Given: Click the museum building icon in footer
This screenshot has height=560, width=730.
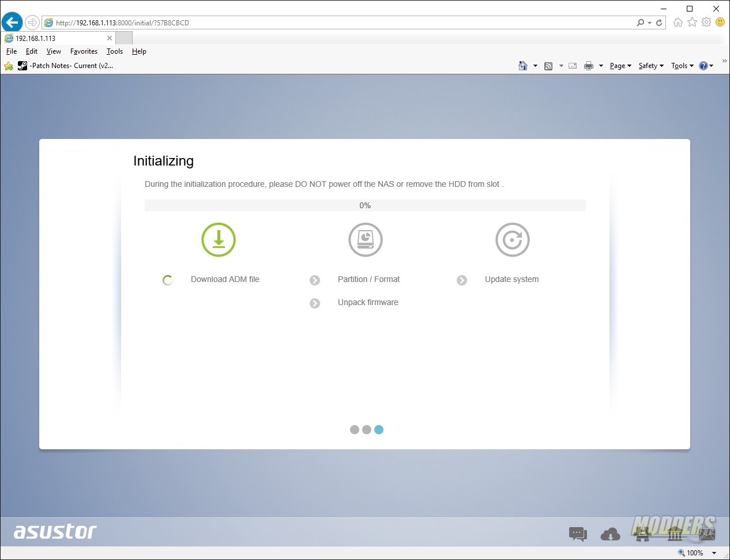Looking at the screenshot, I should pos(675,535).
